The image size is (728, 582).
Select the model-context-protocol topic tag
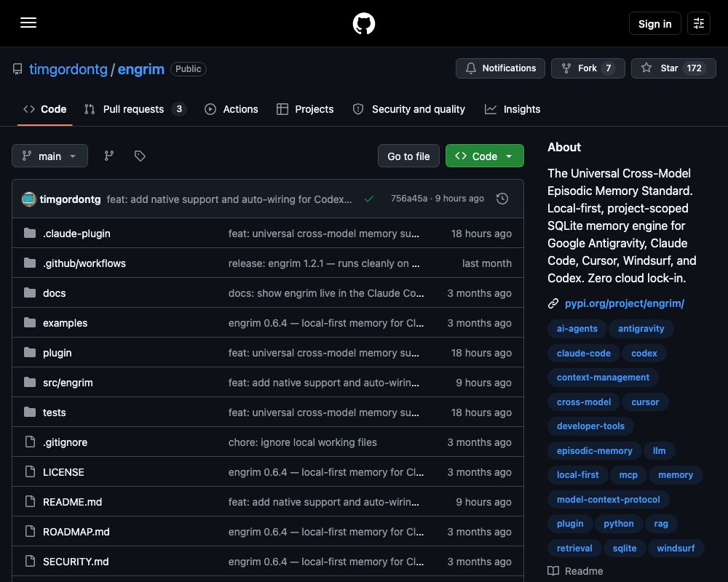click(608, 499)
